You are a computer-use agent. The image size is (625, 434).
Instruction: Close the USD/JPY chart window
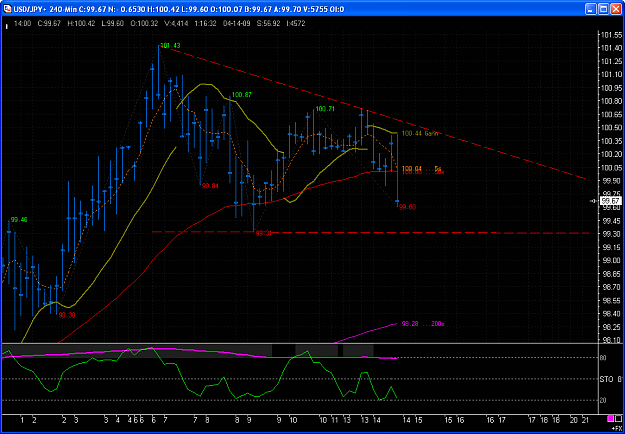[615, 9]
